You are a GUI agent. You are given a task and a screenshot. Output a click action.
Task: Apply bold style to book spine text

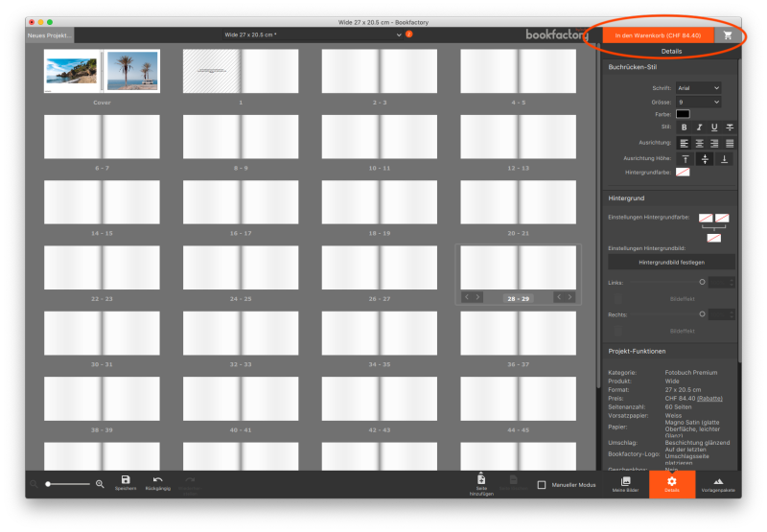[x=684, y=127]
